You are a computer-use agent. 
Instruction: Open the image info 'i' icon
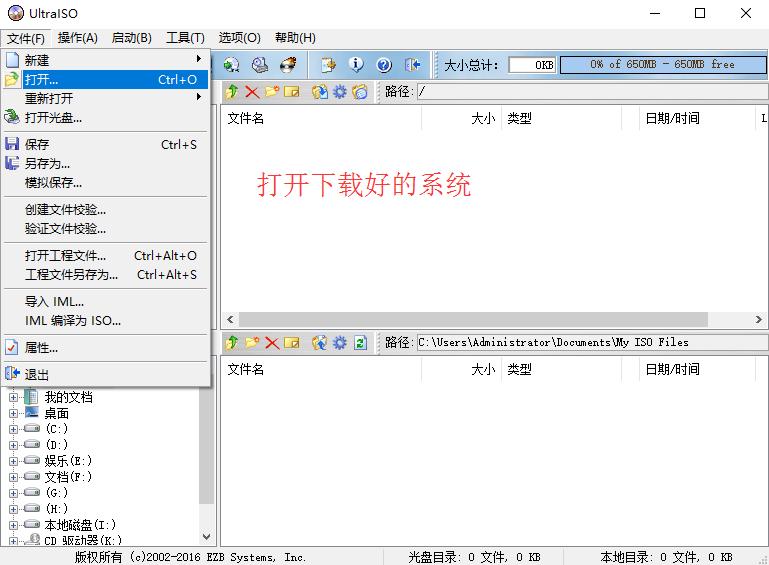pyautogui.click(x=357, y=65)
